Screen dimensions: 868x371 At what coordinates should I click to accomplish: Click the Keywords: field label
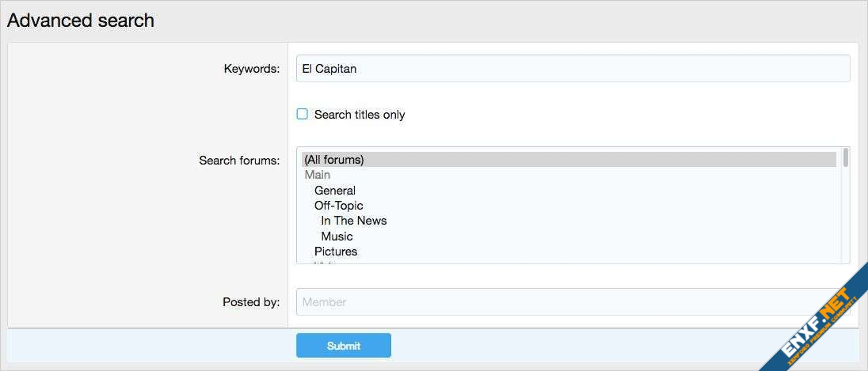(252, 69)
